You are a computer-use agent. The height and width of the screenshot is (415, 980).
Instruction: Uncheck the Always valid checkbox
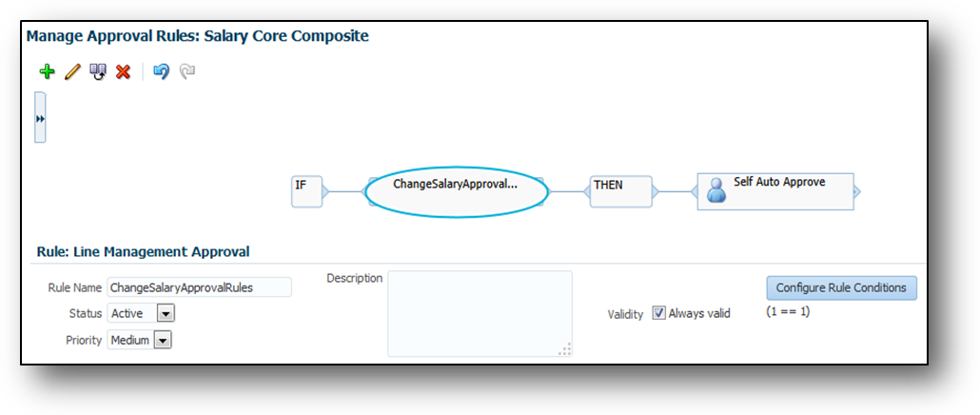pos(658,312)
